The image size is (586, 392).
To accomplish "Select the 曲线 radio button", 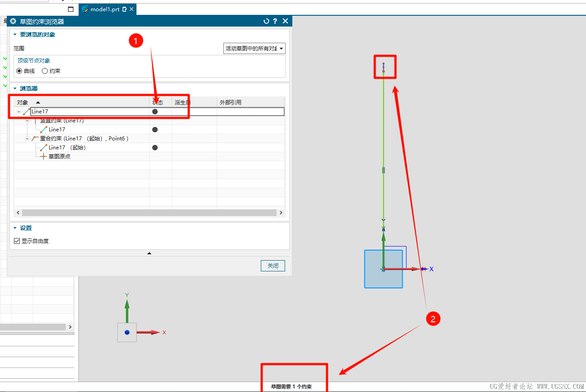I will tap(19, 71).
